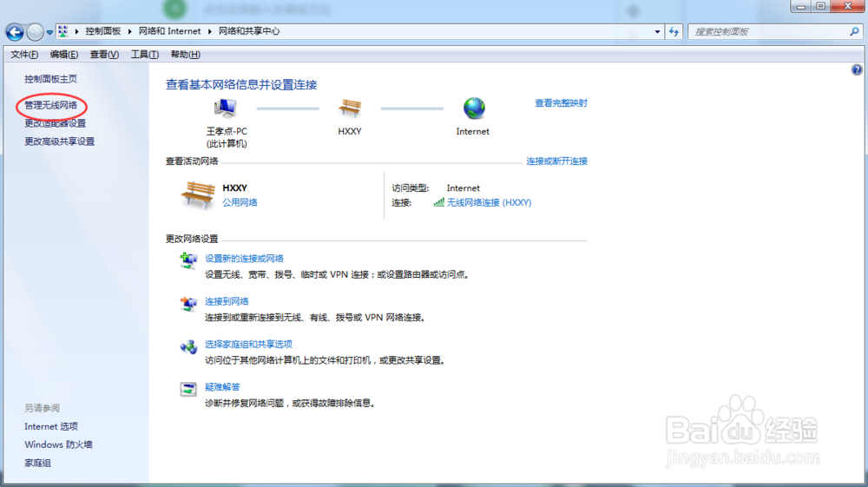Expand arrow after 网络和 Internet breadcrumb

point(210,31)
